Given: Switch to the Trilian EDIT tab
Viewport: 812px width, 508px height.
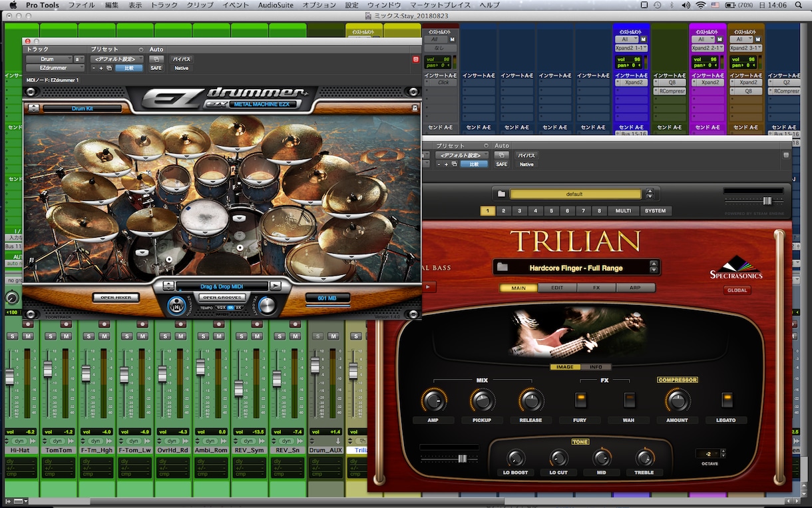Looking at the screenshot, I should pyautogui.click(x=558, y=288).
